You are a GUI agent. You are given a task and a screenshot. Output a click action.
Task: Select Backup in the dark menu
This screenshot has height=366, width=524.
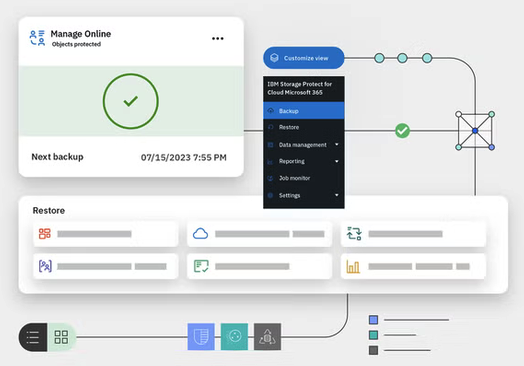pyautogui.click(x=304, y=111)
